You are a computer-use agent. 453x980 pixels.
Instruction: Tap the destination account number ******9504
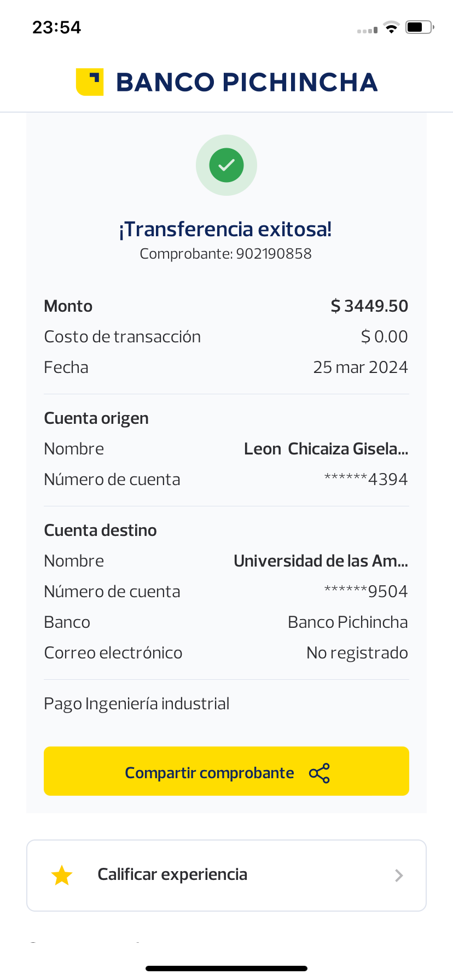pyautogui.click(x=366, y=592)
